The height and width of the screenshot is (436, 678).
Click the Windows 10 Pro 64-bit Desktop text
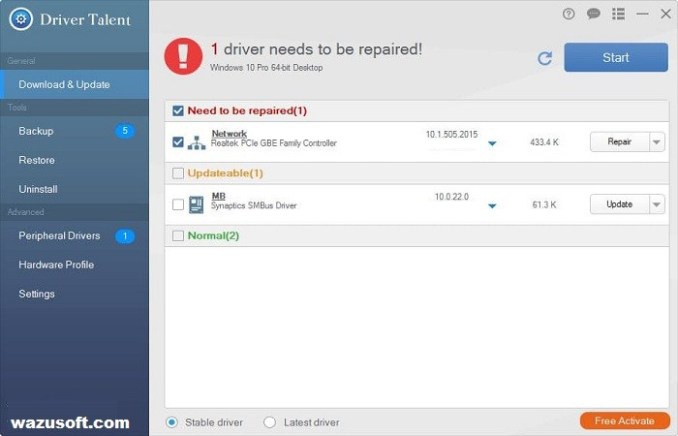point(266,67)
